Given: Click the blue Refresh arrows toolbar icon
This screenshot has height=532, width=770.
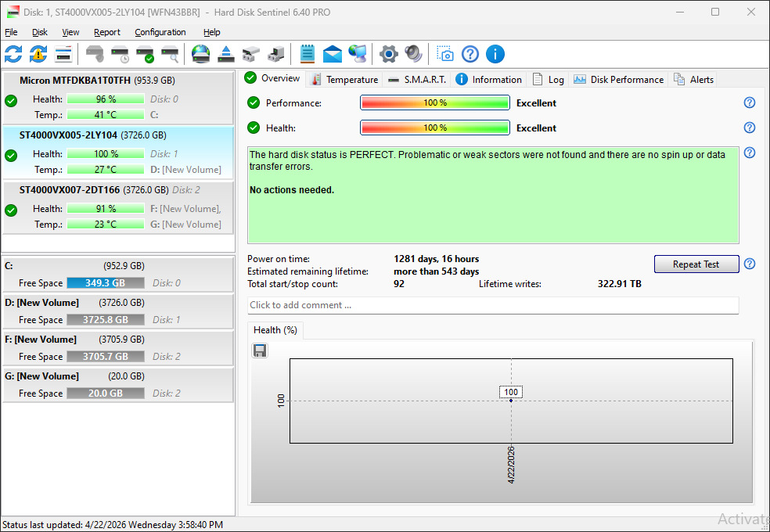Looking at the screenshot, I should (x=13, y=54).
